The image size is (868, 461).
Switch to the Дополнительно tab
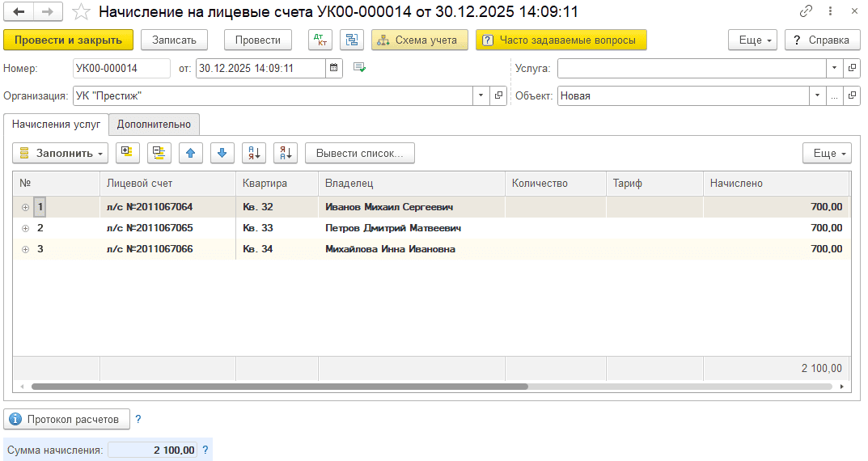(x=154, y=124)
